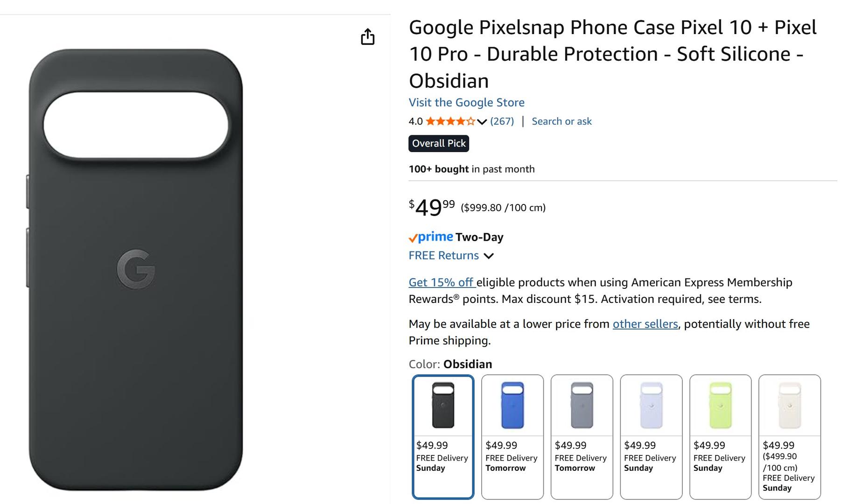Visit the Google Store link
This screenshot has height=504, width=849.
point(466,102)
